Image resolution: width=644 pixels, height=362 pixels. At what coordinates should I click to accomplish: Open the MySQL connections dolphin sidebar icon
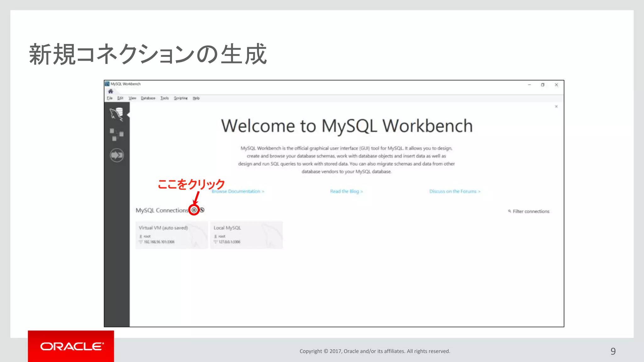116,114
